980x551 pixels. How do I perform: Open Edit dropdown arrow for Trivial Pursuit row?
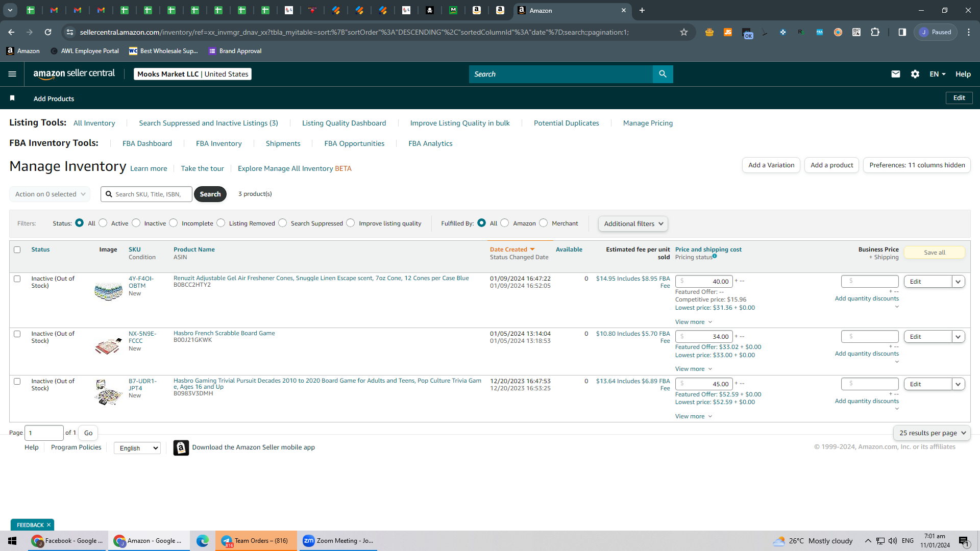tap(958, 384)
